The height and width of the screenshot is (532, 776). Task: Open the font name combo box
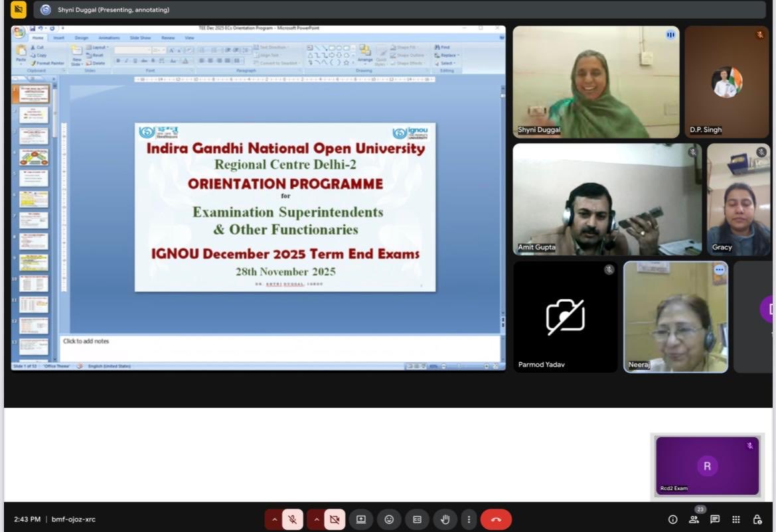point(133,50)
